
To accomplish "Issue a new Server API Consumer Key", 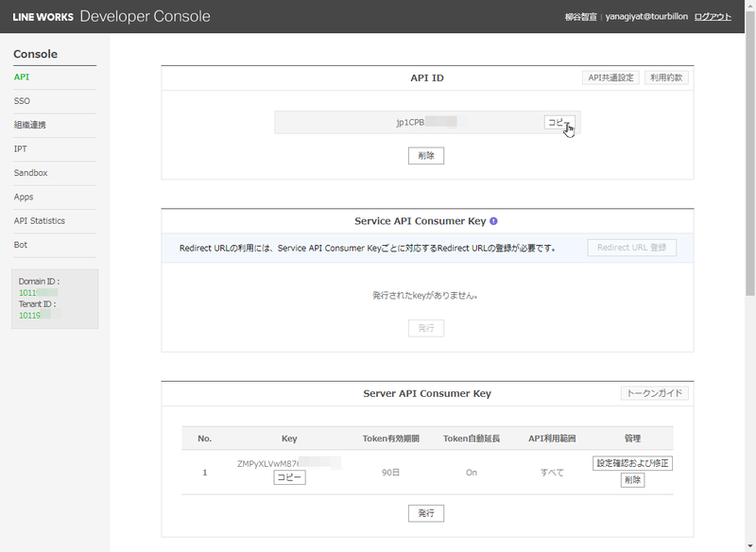I will click(426, 513).
